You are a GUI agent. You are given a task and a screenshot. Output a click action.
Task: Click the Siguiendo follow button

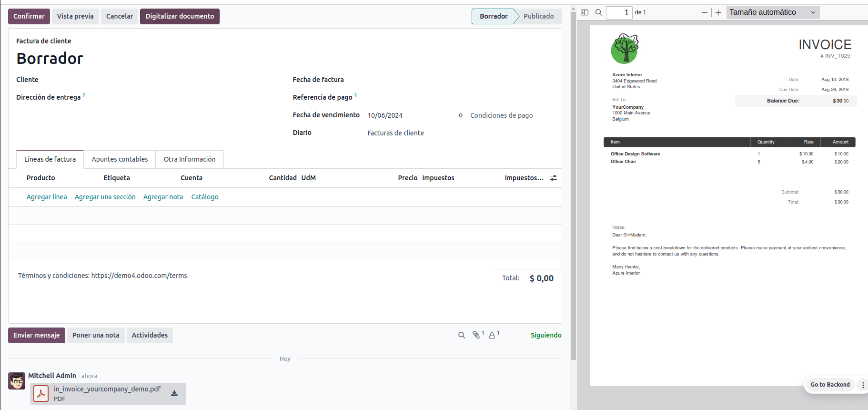coord(546,335)
